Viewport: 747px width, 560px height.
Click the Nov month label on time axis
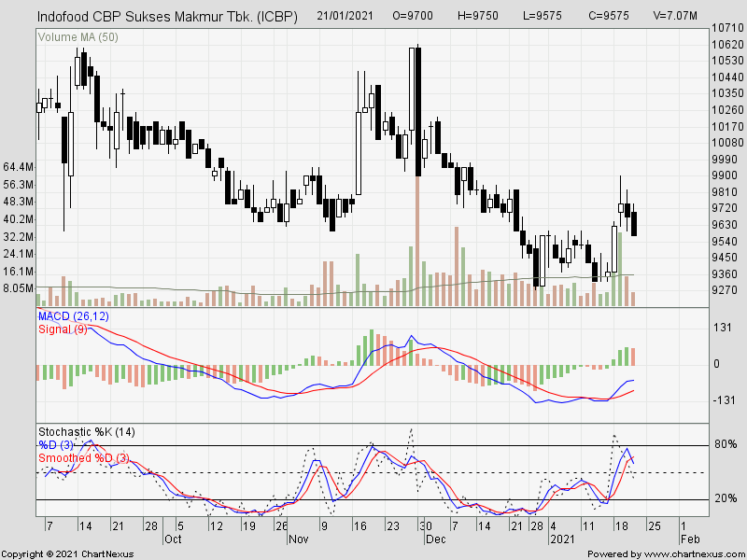(299, 539)
